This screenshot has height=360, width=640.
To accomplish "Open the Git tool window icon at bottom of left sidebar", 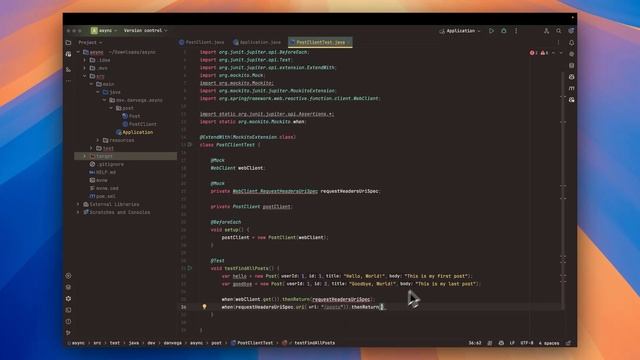I will click(x=68, y=333).
